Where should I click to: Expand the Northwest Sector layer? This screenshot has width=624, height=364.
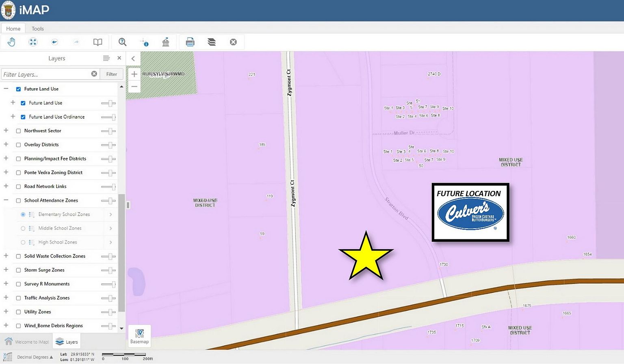[6, 130]
